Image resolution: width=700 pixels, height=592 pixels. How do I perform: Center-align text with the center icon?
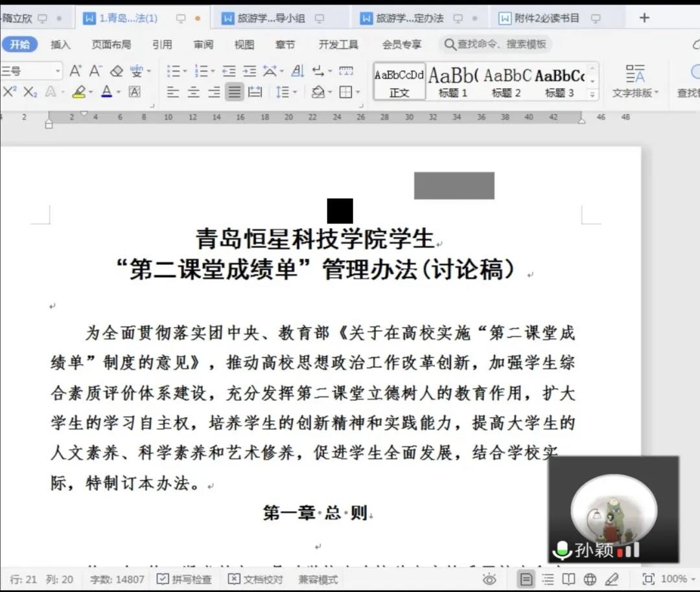pyautogui.click(x=193, y=93)
